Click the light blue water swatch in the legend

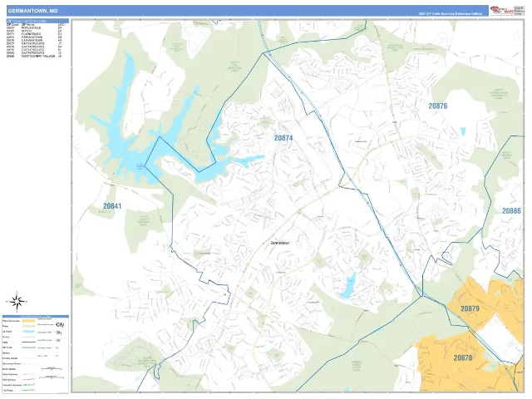click(x=28, y=332)
